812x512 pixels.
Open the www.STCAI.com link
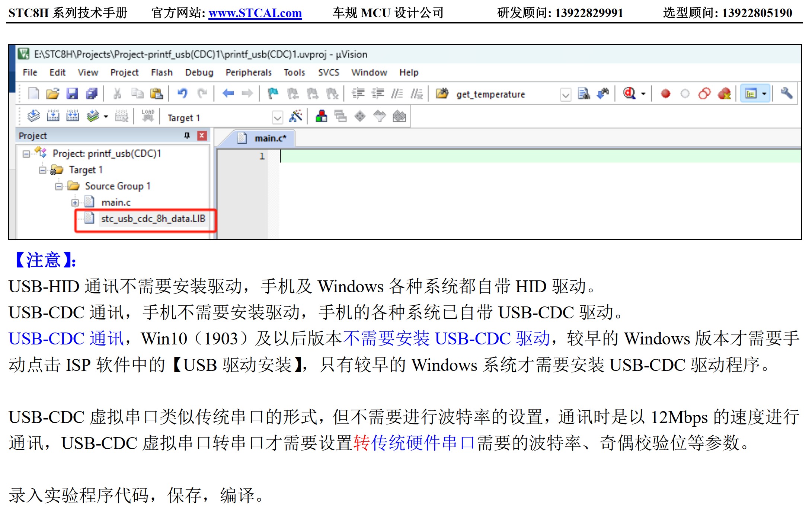click(x=255, y=13)
